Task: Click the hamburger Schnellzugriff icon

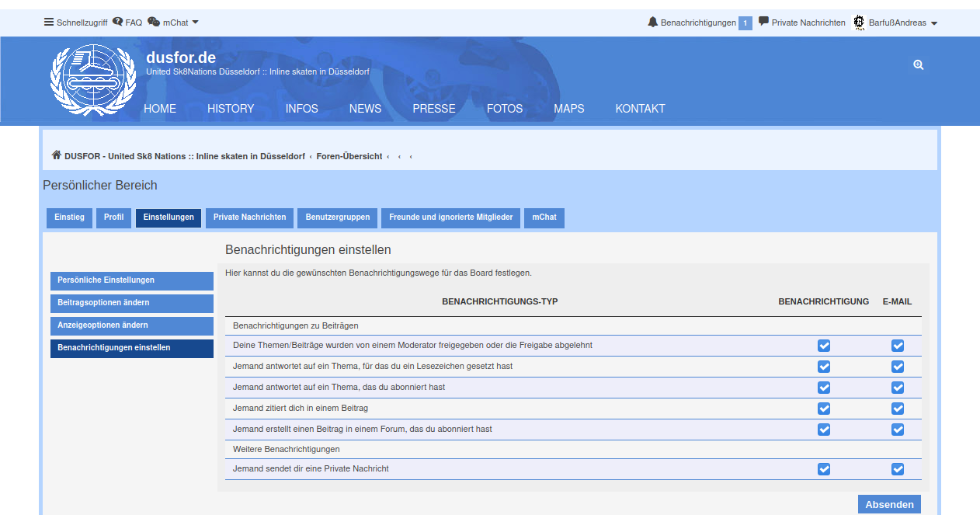Action: pyautogui.click(x=49, y=23)
